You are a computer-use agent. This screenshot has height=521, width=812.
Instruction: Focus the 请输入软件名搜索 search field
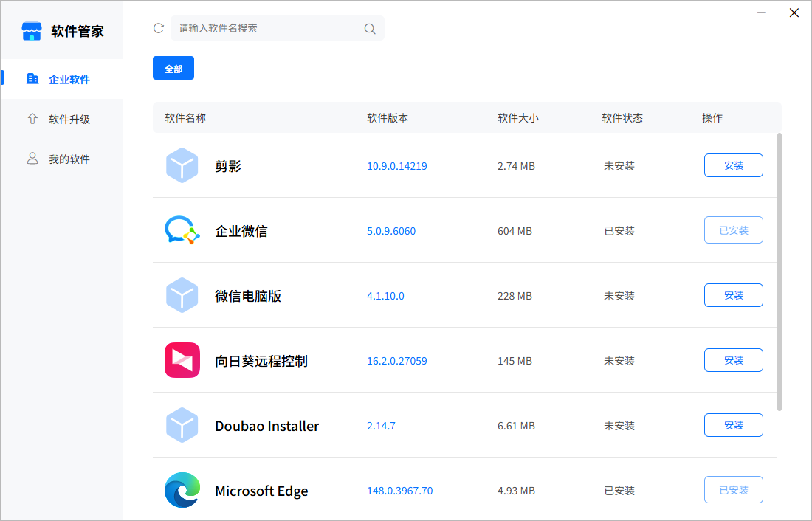pyautogui.click(x=278, y=28)
